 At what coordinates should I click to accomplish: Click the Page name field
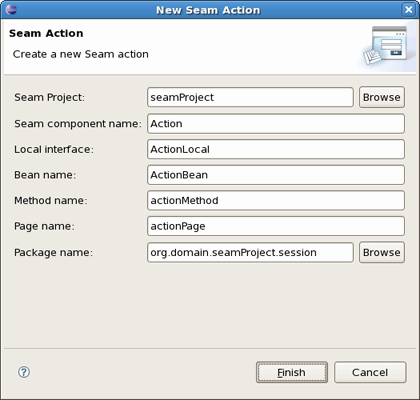[x=276, y=226]
